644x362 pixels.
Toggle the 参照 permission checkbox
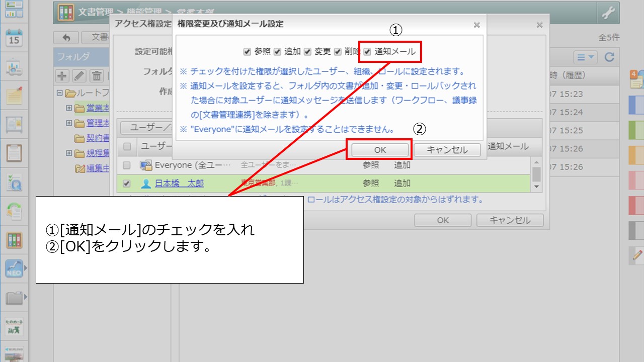pos(247,51)
